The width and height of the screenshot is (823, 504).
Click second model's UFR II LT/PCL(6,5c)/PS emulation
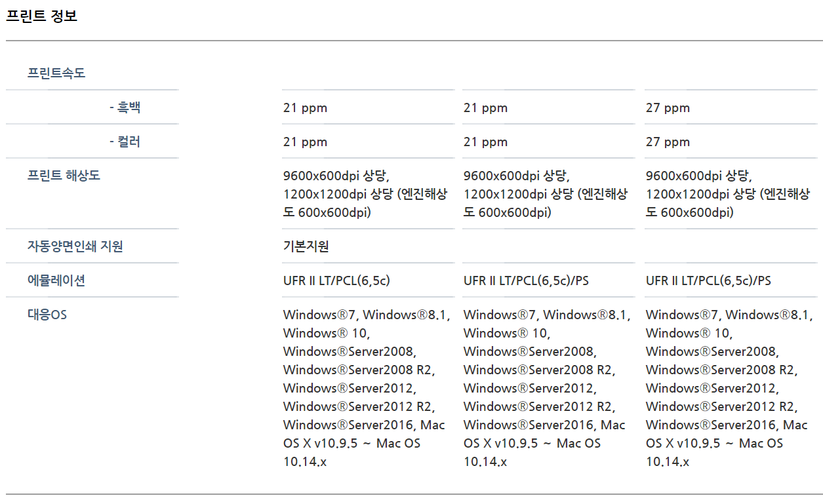point(526,281)
